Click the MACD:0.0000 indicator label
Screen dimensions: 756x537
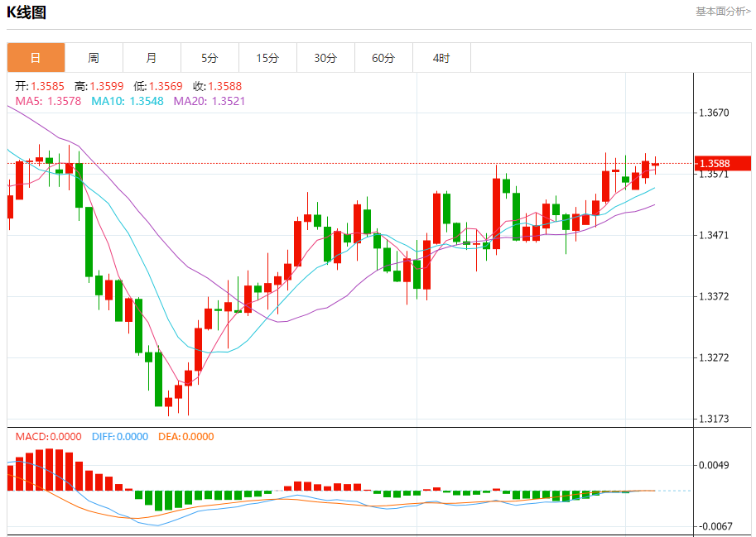pos(48,437)
